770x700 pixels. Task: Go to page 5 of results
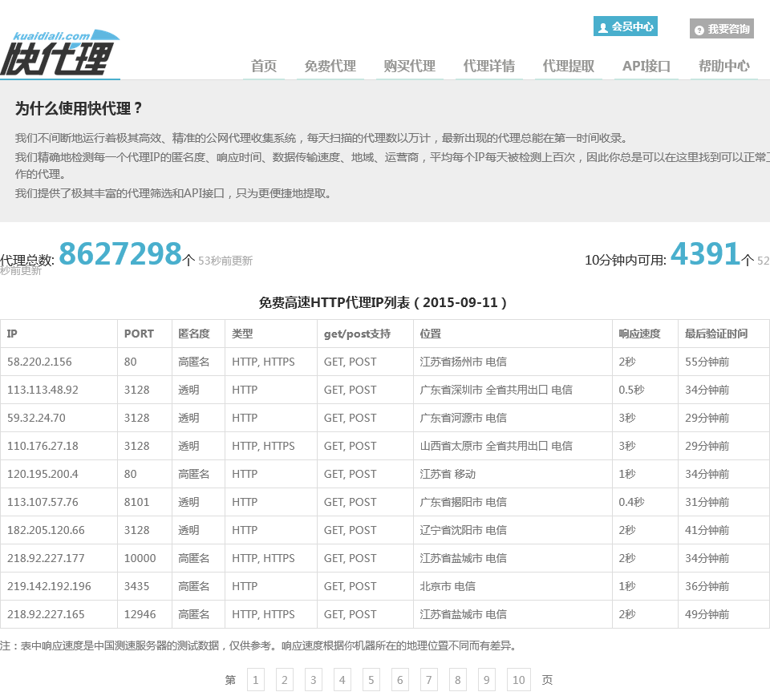[x=371, y=680]
